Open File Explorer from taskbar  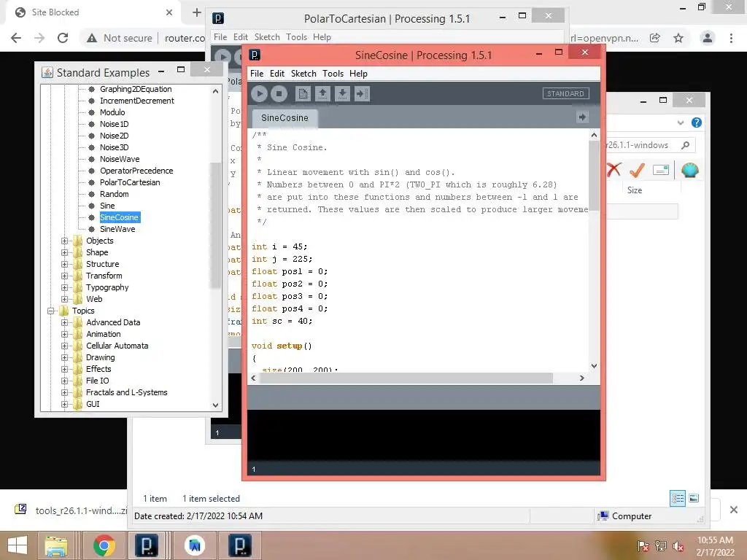(55, 545)
